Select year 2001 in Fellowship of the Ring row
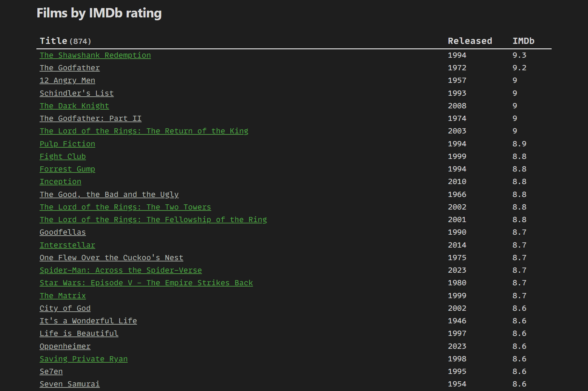The height and width of the screenshot is (391, 588). tap(457, 220)
